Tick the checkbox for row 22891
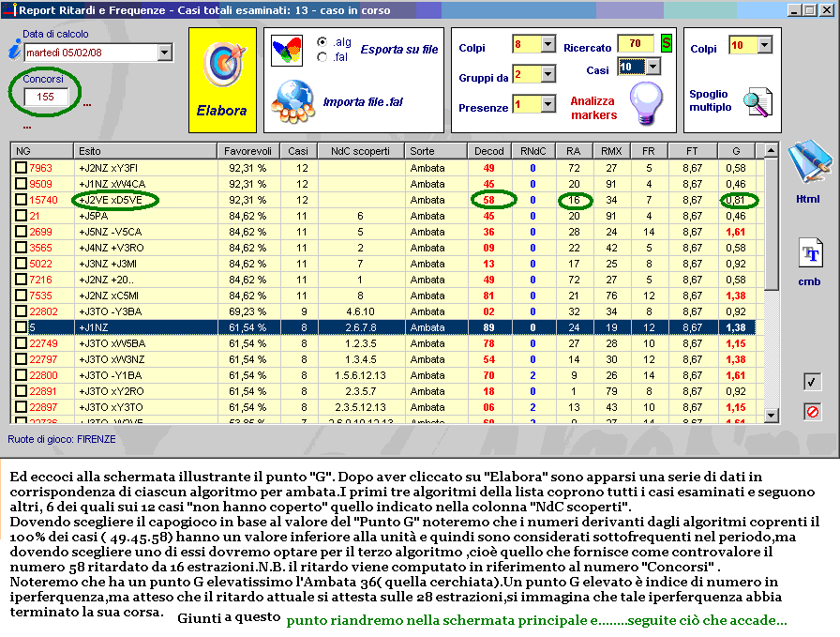Viewport: 840px width, 637px height. coord(21,391)
